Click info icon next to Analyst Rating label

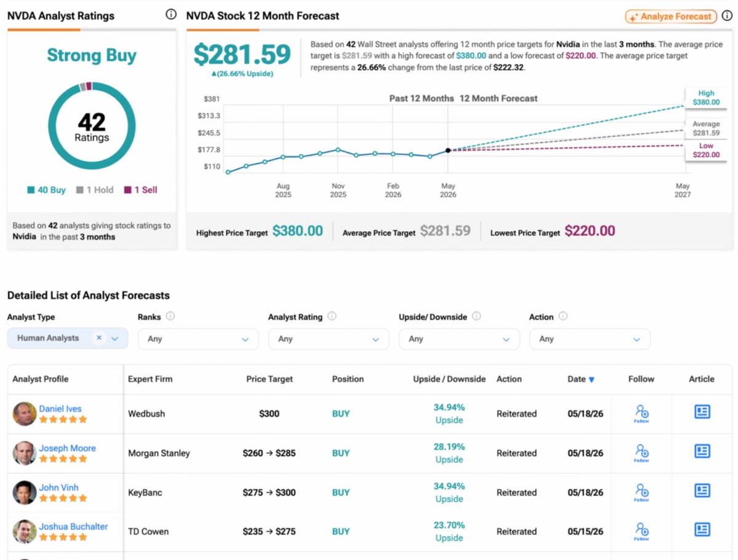332,317
